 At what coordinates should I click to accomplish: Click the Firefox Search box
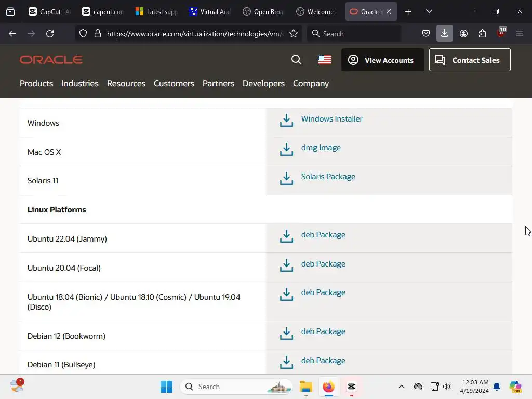click(354, 34)
